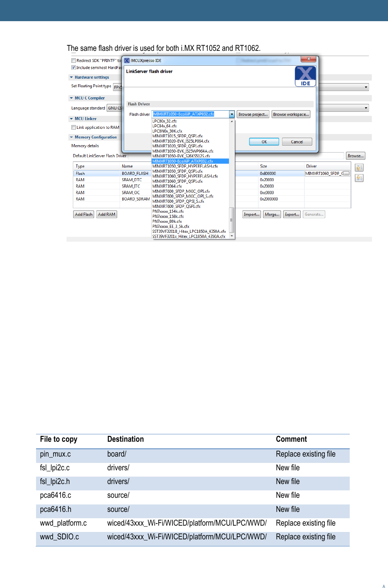Screen dimensions: 388x588
Task: Close the LinkServer flash driver dialog
Action: coord(308,59)
